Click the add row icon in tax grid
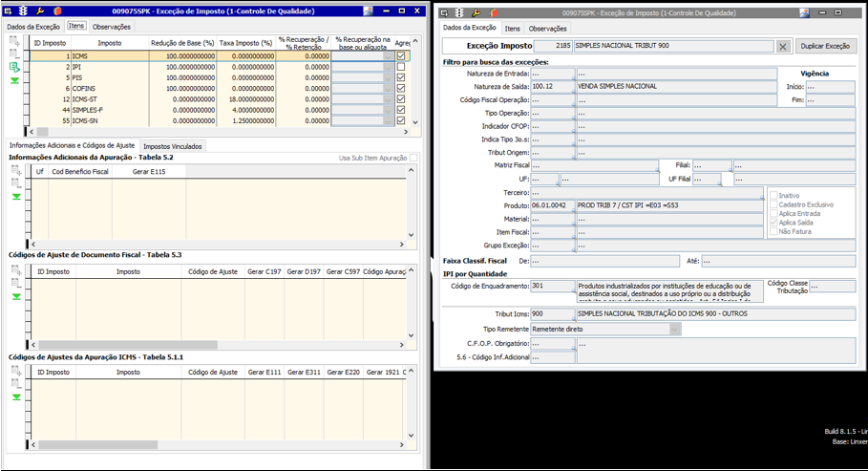The width and height of the screenshot is (868, 471). click(x=14, y=43)
